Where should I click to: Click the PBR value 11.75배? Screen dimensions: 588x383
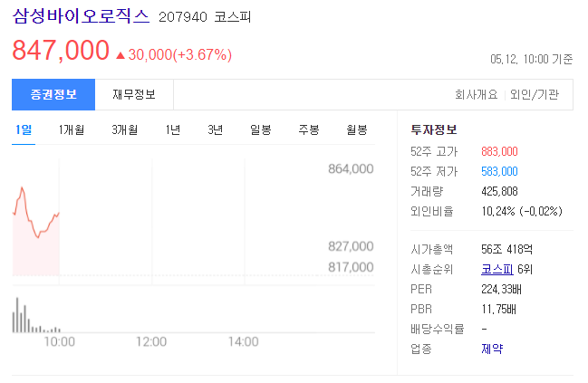tap(498, 309)
